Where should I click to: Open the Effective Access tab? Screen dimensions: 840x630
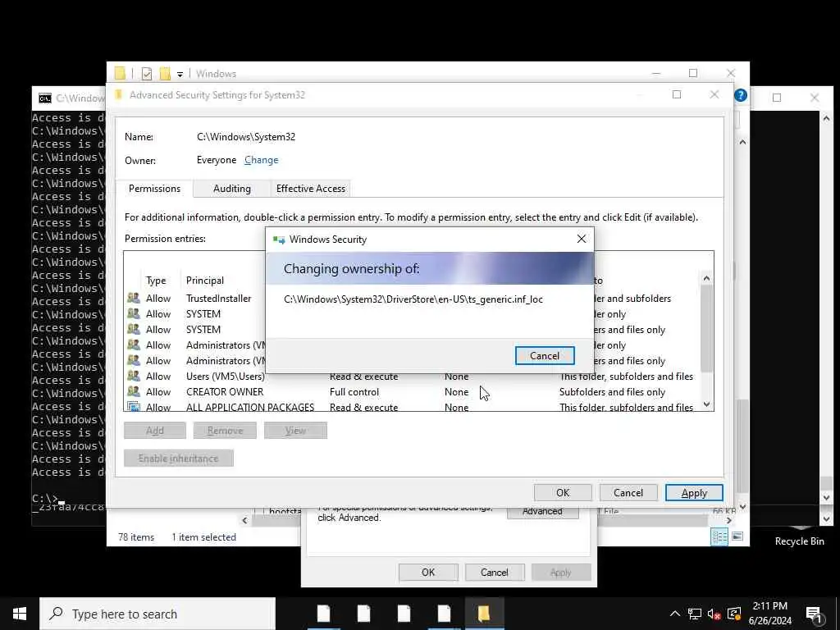point(311,189)
